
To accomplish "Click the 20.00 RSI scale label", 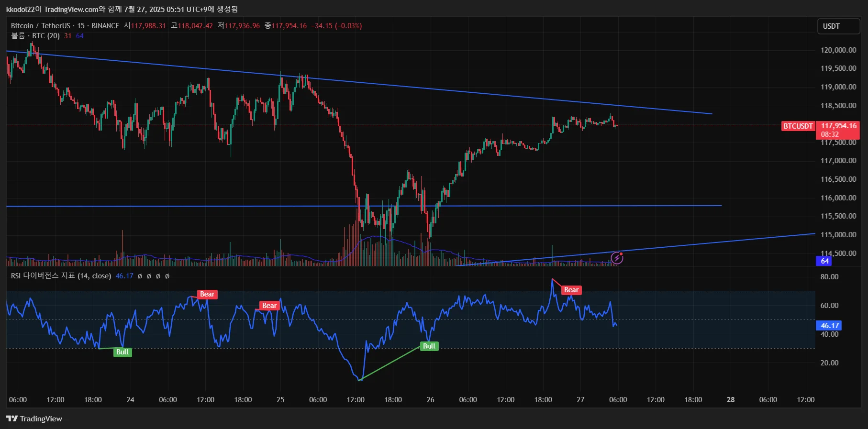I will 829,363.
